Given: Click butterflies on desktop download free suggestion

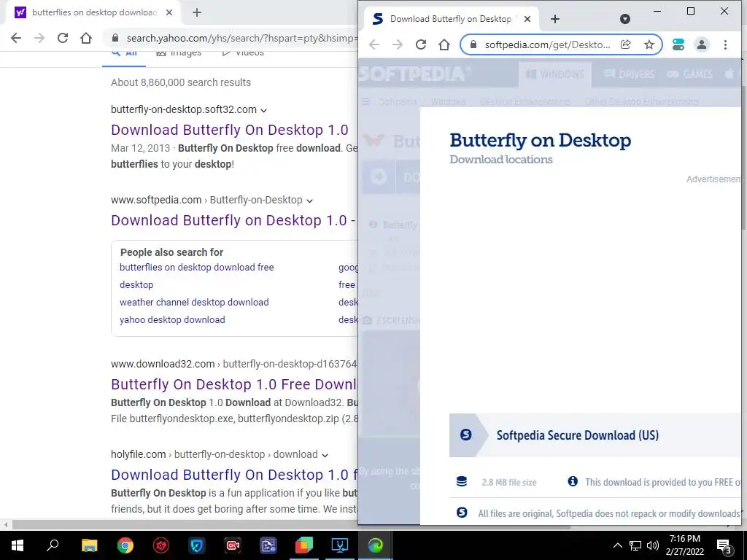Looking at the screenshot, I should point(197,267).
